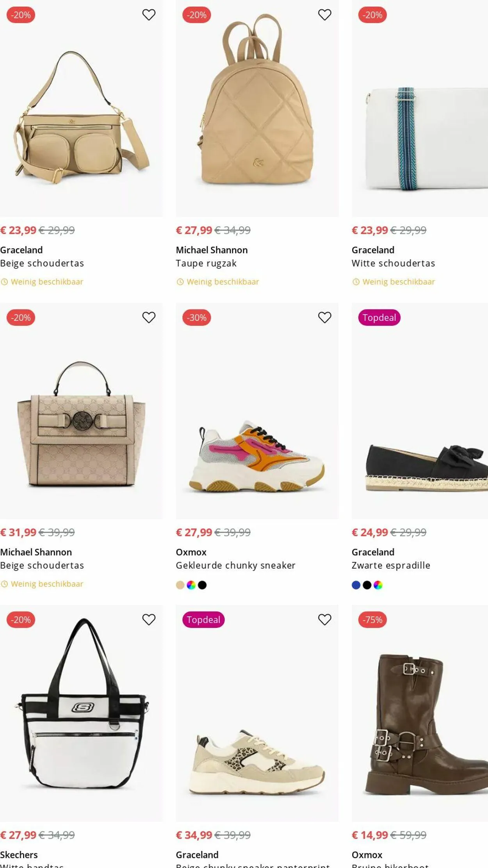Image resolution: width=488 pixels, height=868 pixels.
Task: Select blue color for Zwarte espradille
Action: tap(356, 585)
